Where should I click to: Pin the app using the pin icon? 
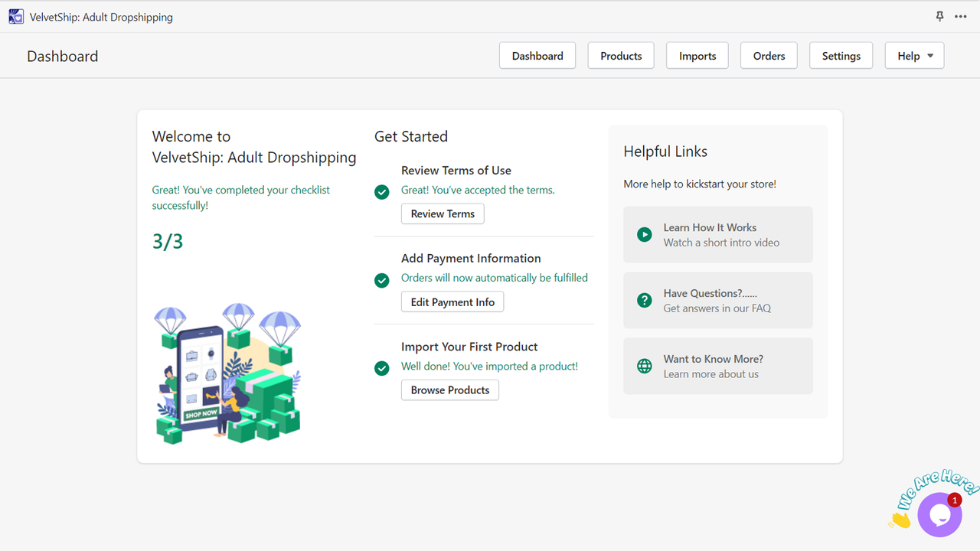coord(939,16)
